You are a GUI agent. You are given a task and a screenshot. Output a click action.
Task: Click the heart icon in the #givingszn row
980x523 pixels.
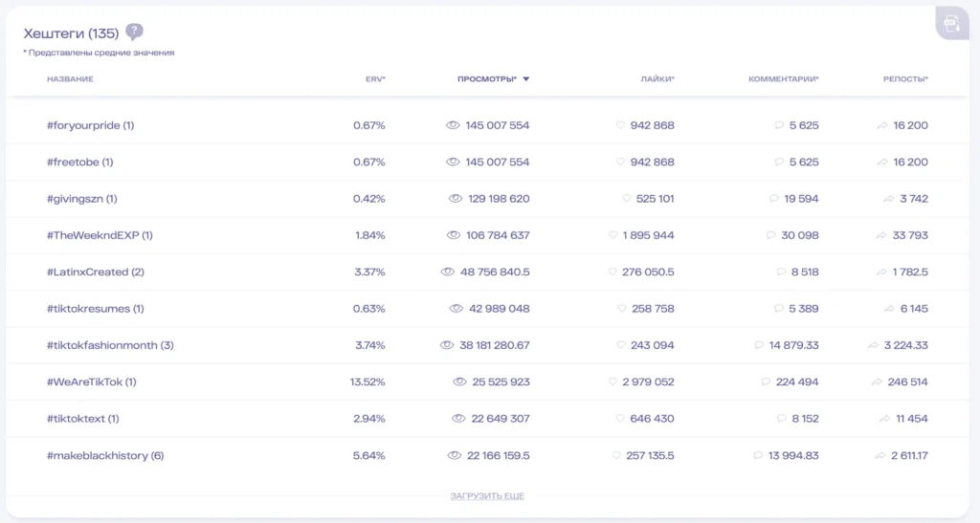[627, 199]
